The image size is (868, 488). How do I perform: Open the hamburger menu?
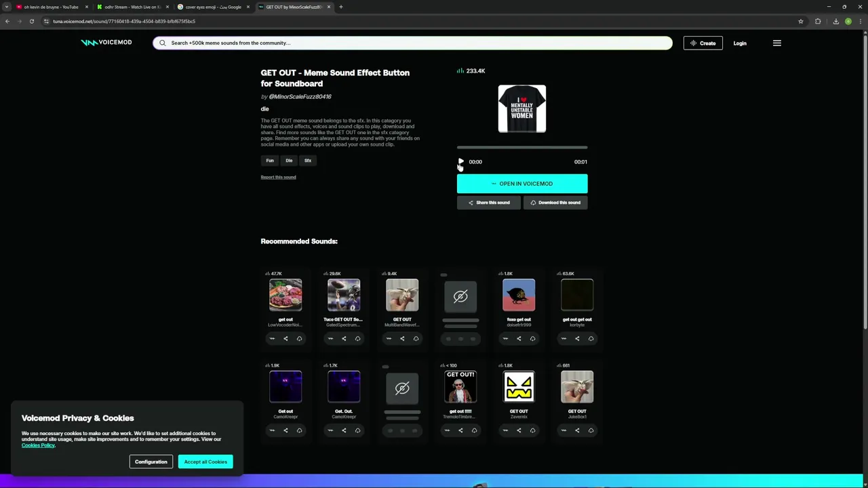click(777, 43)
